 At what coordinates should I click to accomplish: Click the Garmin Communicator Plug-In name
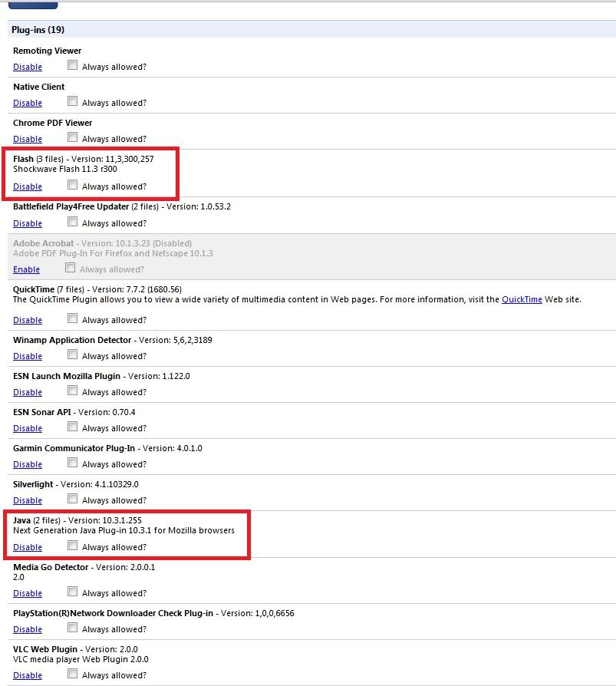click(x=74, y=448)
